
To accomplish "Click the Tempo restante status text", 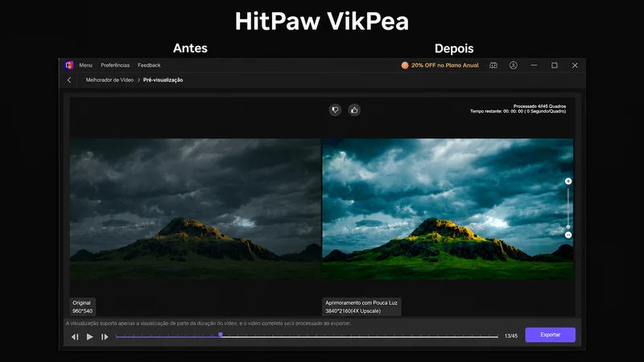I will (518, 111).
